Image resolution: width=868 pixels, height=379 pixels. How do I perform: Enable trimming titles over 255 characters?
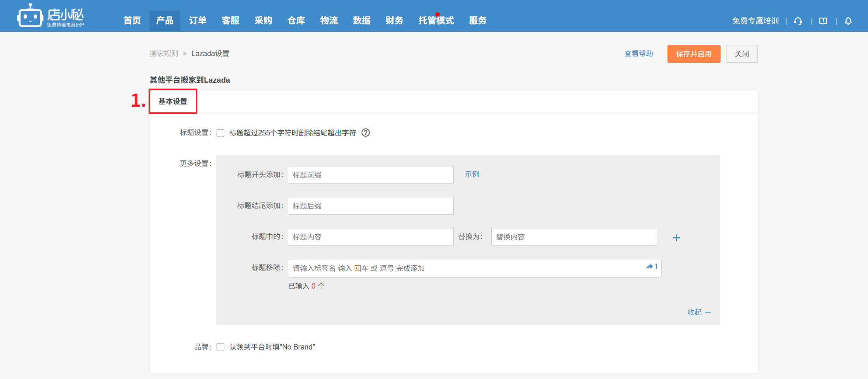[x=220, y=133]
